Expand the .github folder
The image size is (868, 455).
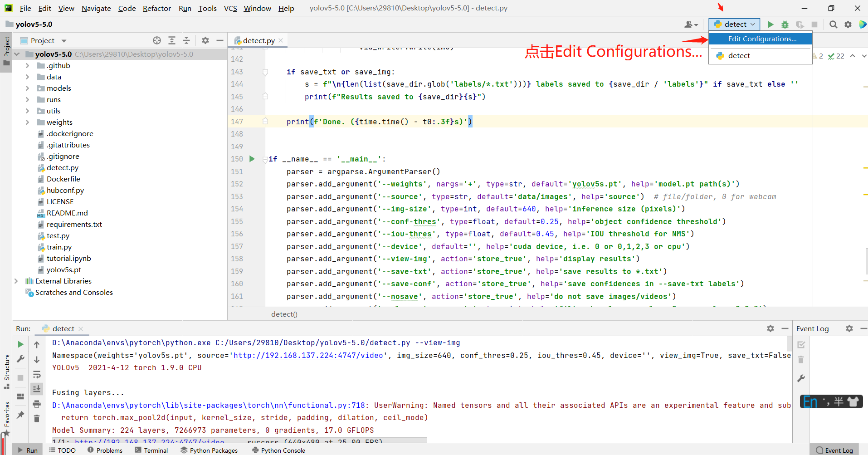pos(27,66)
